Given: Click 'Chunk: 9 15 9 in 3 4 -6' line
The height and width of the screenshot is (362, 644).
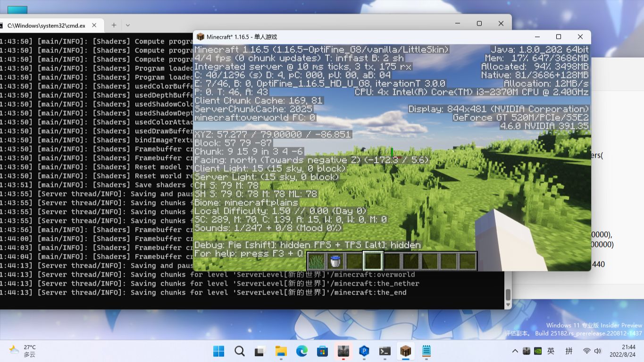Looking at the screenshot, I should tap(249, 152).
